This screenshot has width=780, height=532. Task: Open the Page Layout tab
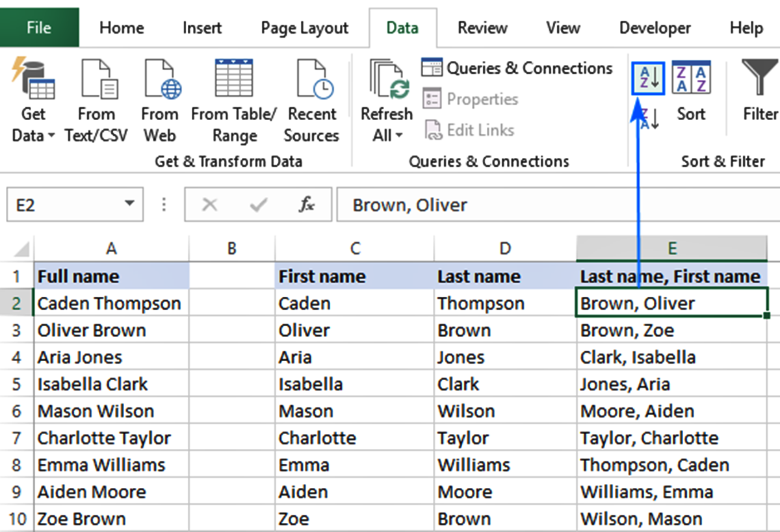click(x=304, y=28)
